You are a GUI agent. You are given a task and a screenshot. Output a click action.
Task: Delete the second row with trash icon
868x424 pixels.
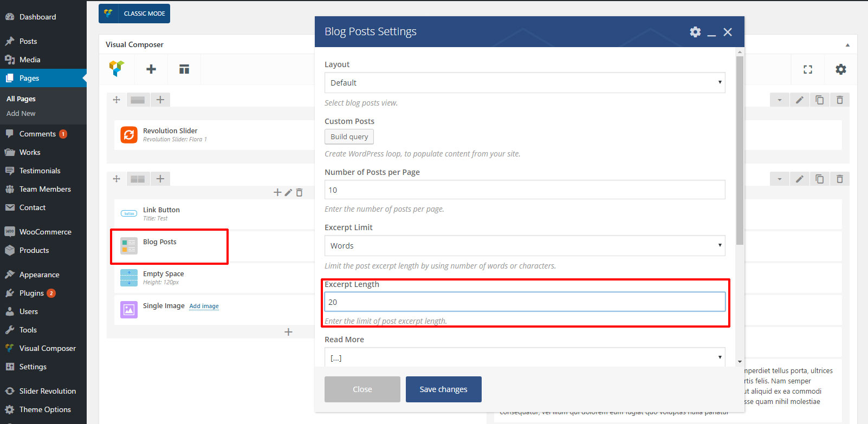click(x=839, y=179)
